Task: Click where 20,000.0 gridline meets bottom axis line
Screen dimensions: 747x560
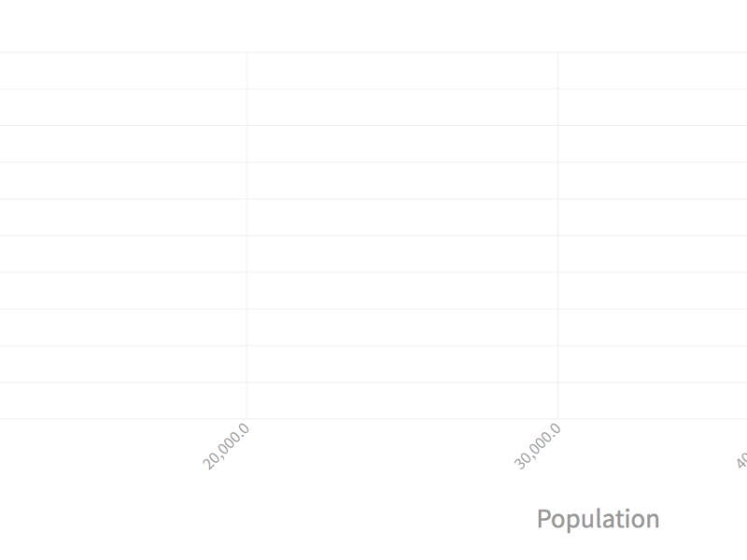Action: coord(247,419)
